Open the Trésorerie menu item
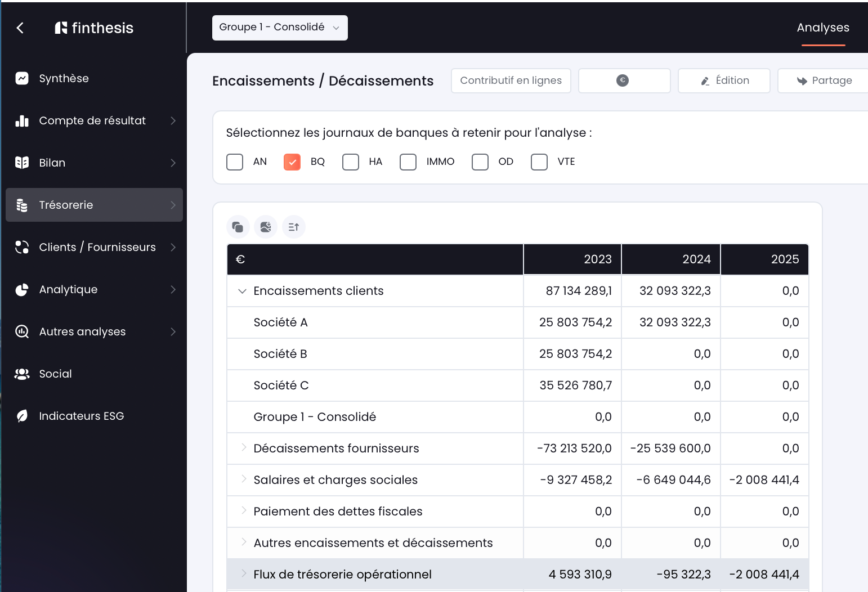Viewport: 868px width, 592px height. pos(94,205)
